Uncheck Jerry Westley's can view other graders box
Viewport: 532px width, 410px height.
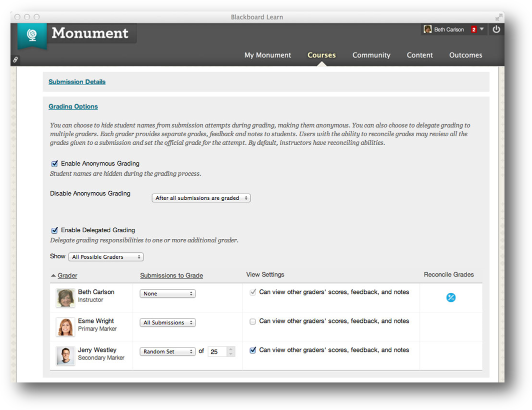coord(253,350)
